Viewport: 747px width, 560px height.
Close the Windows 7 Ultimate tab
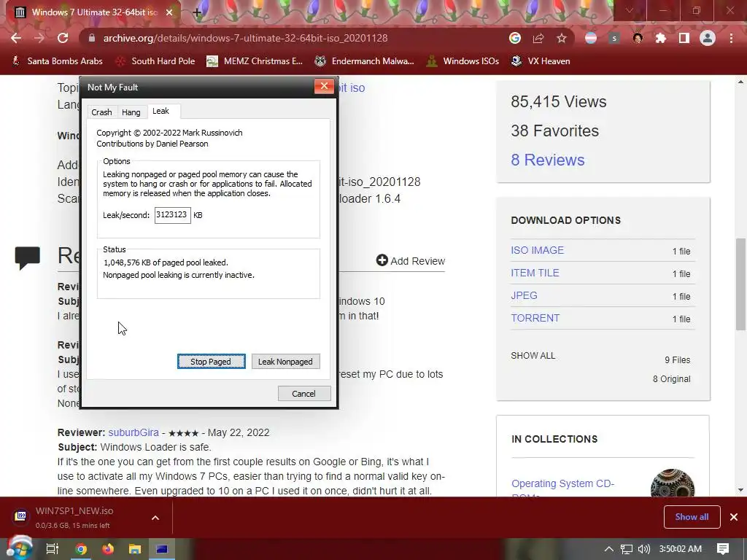click(x=169, y=12)
